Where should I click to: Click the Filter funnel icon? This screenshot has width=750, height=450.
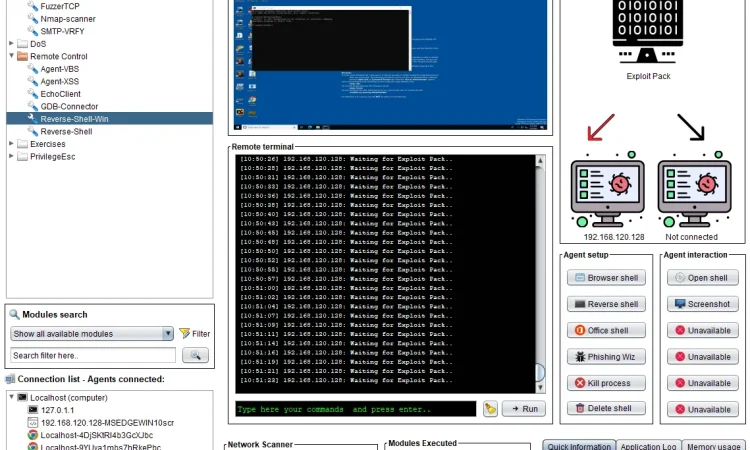pyautogui.click(x=194, y=334)
